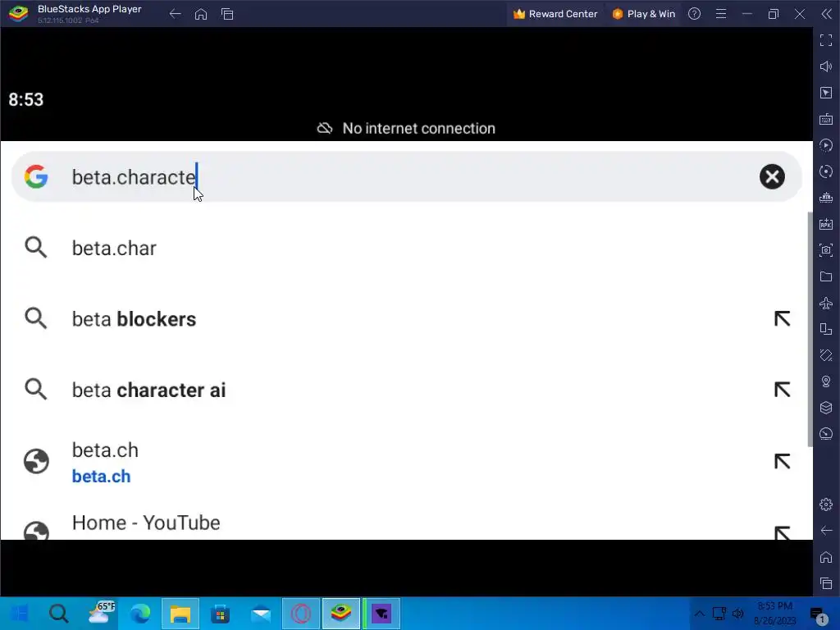Click search icon beside beta.char
Image resolution: width=840 pixels, height=630 pixels.
tap(36, 248)
